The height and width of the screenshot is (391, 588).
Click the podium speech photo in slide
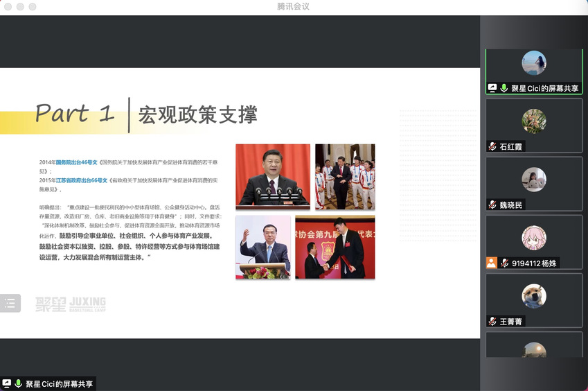(273, 176)
